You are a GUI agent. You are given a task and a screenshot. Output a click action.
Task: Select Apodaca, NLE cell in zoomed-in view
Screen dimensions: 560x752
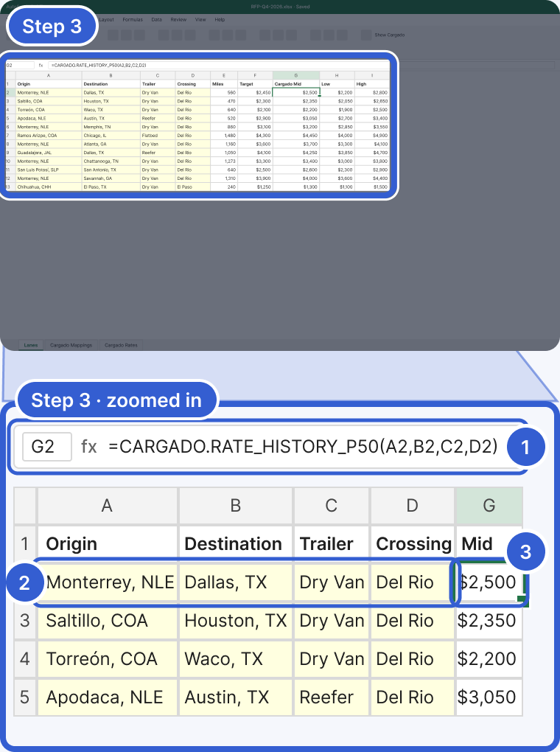pyautogui.click(x=107, y=697)
